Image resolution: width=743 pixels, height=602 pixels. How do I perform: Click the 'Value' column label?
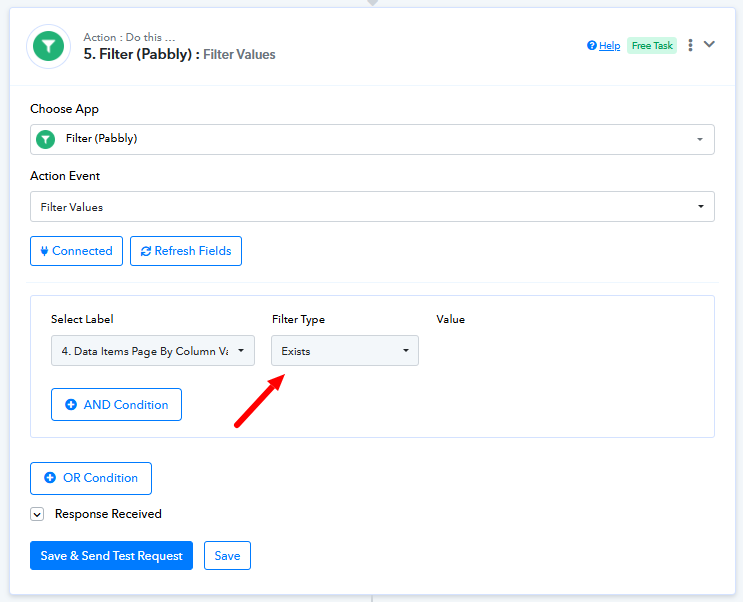click(x=450, y=319)
